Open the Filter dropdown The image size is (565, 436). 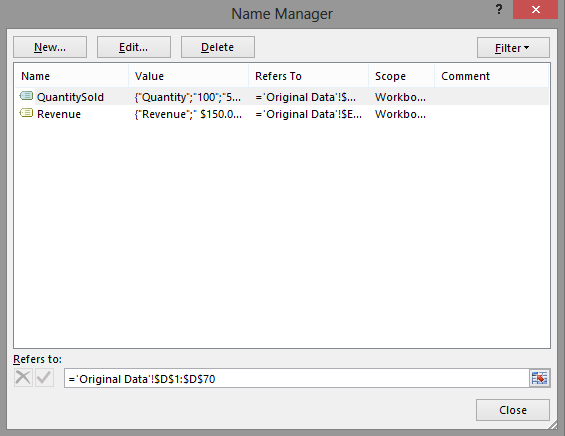coord(513,48)
